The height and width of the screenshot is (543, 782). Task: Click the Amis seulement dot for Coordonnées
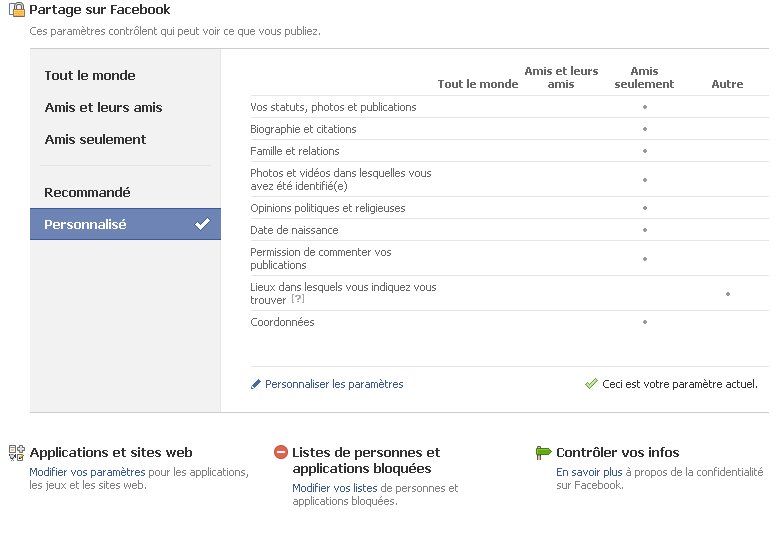645,322
